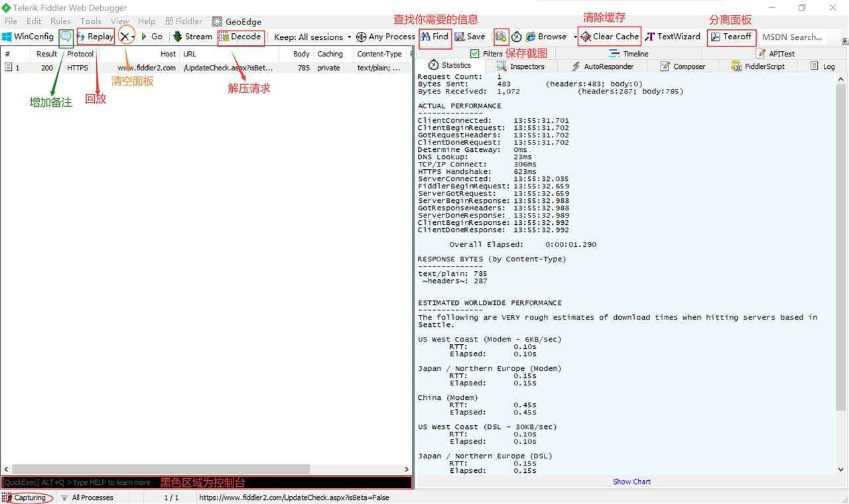
Task: Sort by the URL column header
Action: (229, 54)
